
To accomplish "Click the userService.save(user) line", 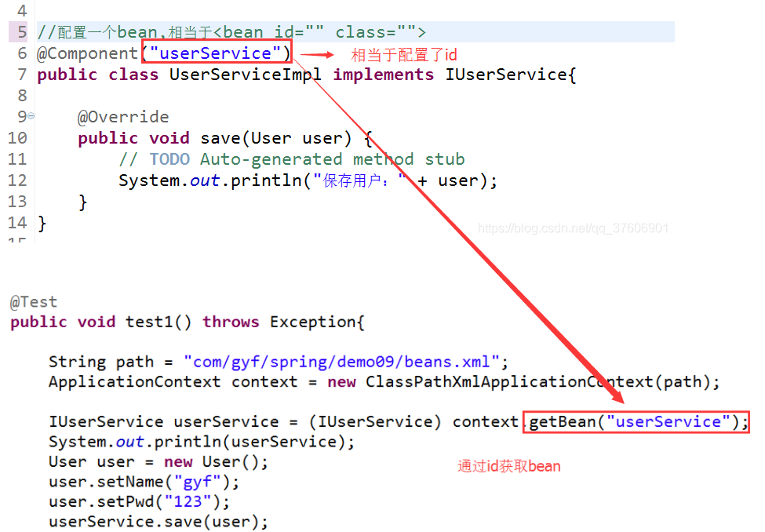I will [158, 522].
